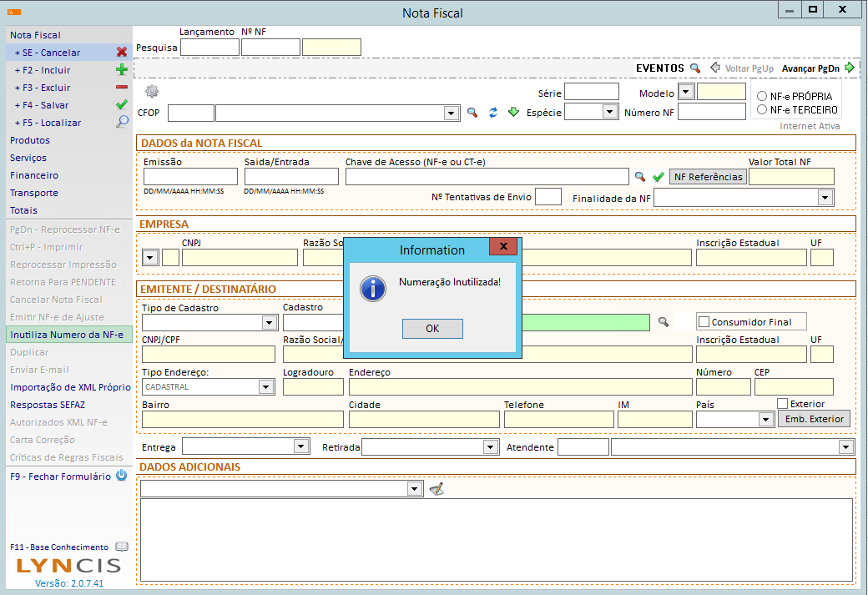The height and width of the screenshot is (595, 868).
Task: Click the green checkmark Salvar icon
Action: pyautogui.click(x=122, y=105)
